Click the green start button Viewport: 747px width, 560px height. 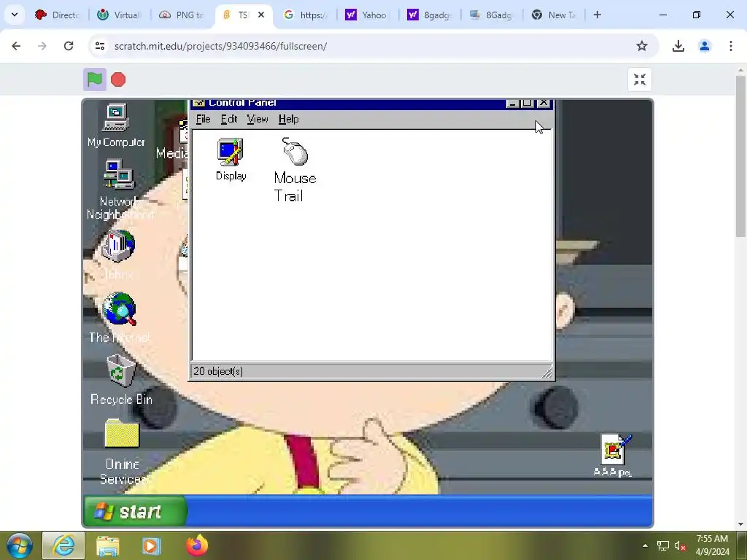[x=135, y=511]
